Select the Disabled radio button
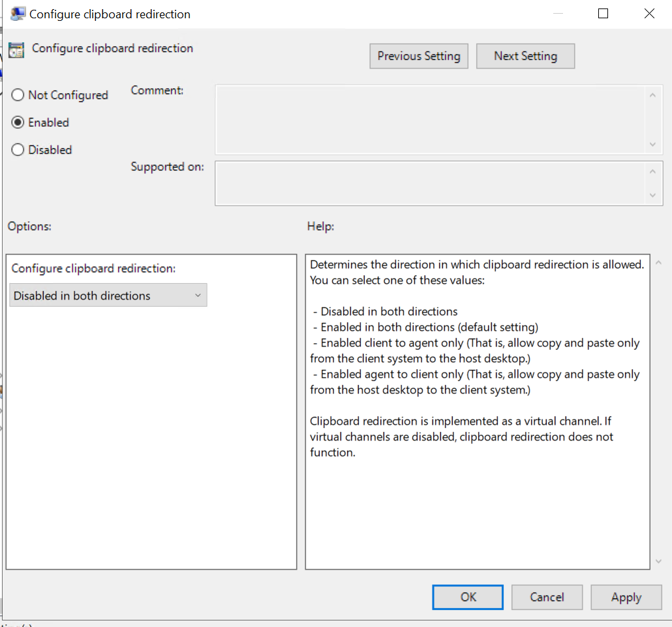The width and height of the screenshot is (672, 627). tap(18, 150)
